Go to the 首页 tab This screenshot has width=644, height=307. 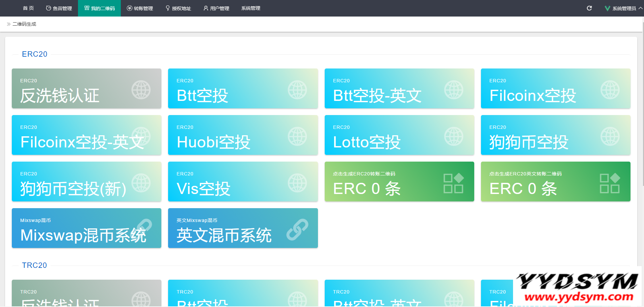28,8
